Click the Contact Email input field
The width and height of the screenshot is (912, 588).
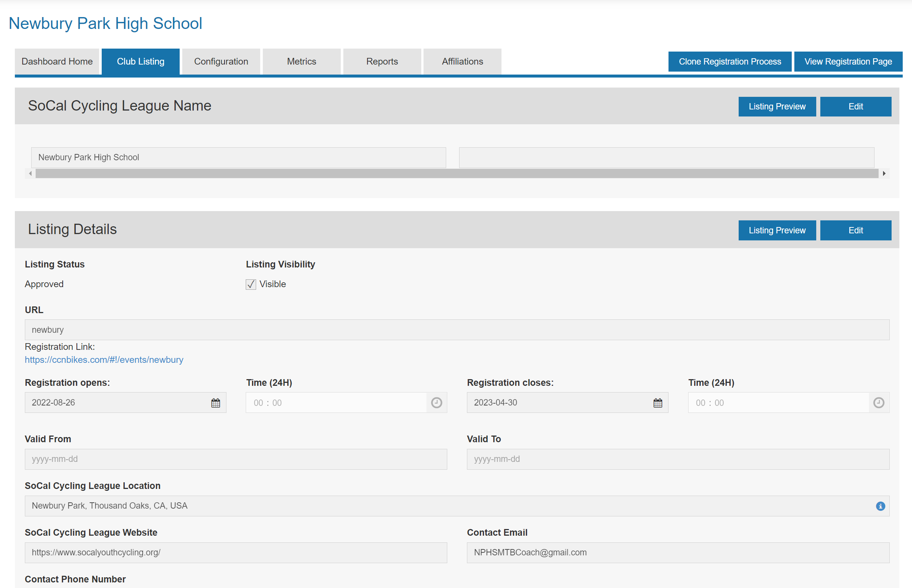[677, 552]
